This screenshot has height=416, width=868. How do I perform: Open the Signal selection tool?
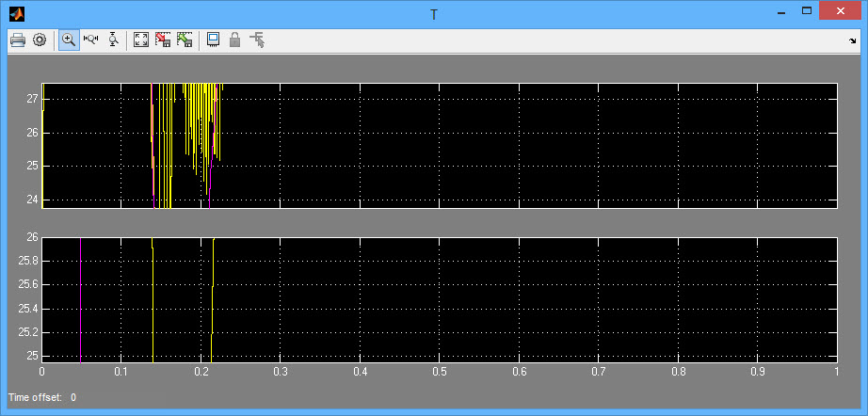[x=257, y=40]
